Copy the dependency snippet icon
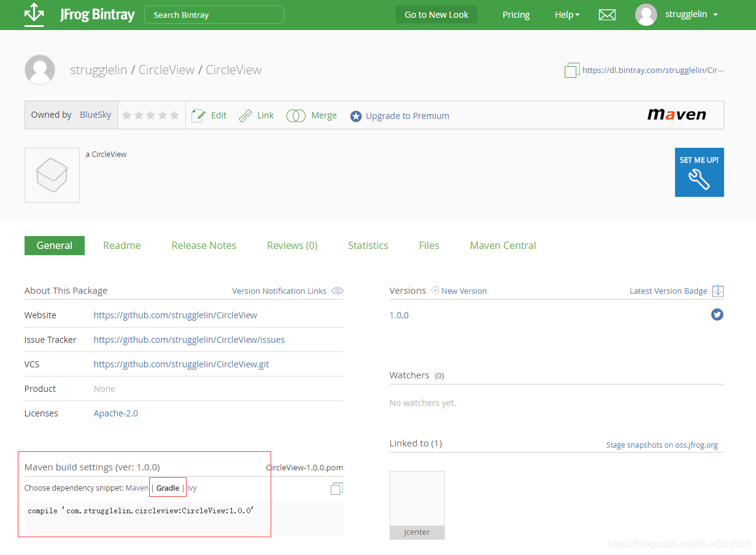Screen dimensions: 756x555 337,489
